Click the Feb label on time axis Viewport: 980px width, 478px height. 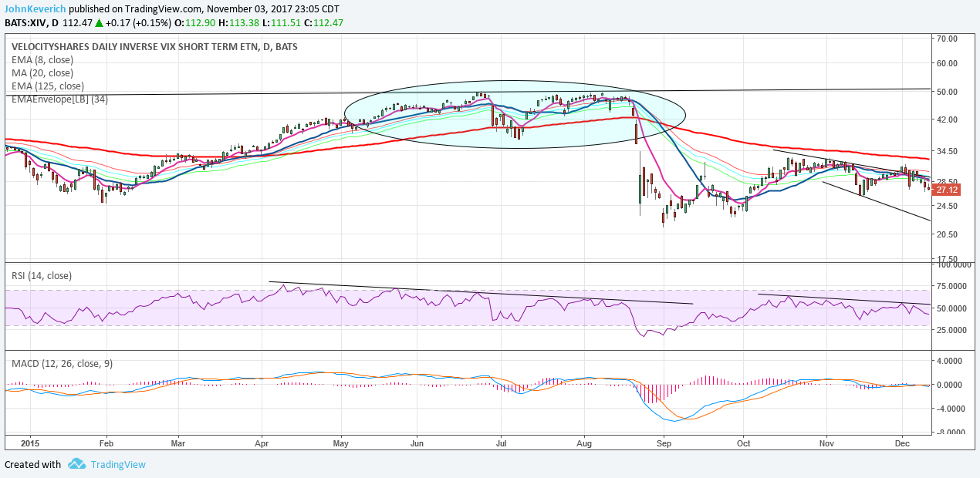pos(106,443)
